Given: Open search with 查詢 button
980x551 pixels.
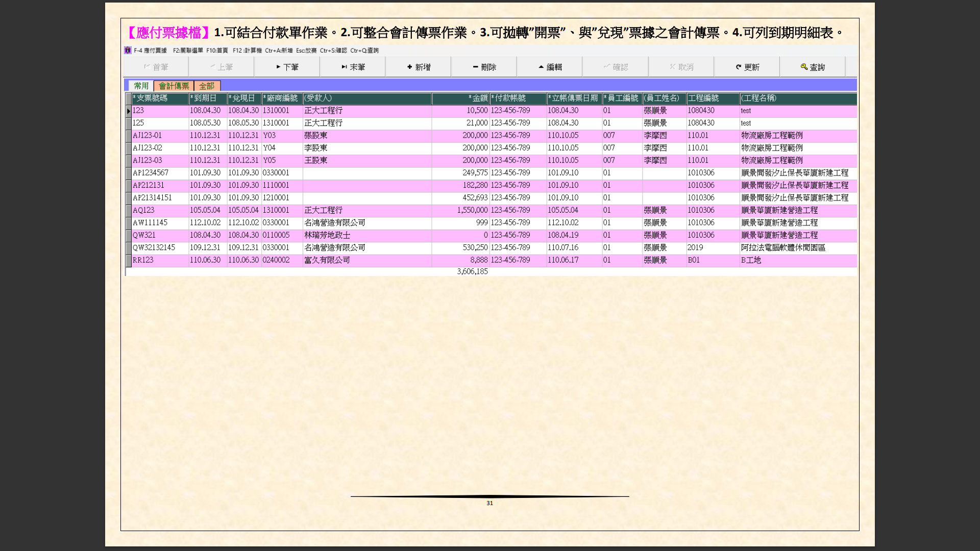Looking at the screenshot, I should [813, 67].
